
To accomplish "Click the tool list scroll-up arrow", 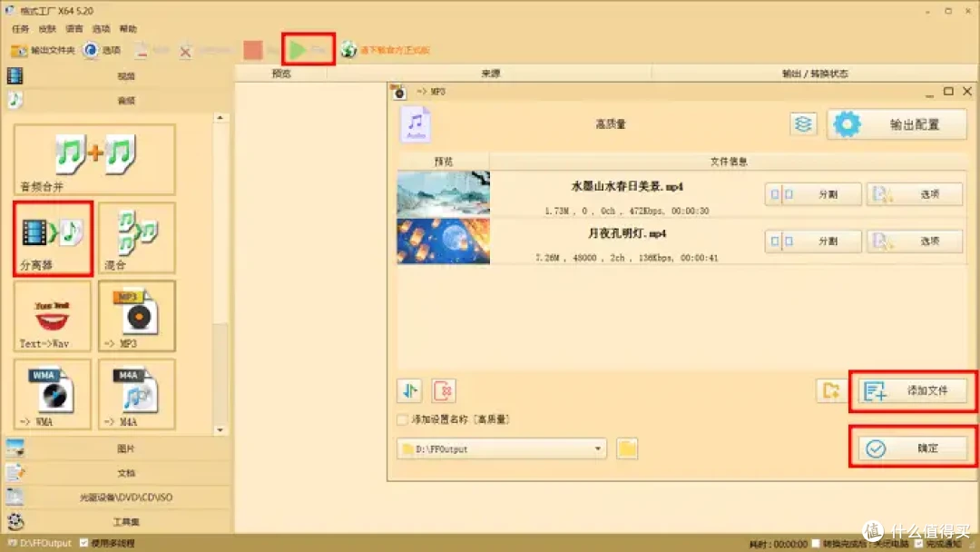I will click(220, 117).
